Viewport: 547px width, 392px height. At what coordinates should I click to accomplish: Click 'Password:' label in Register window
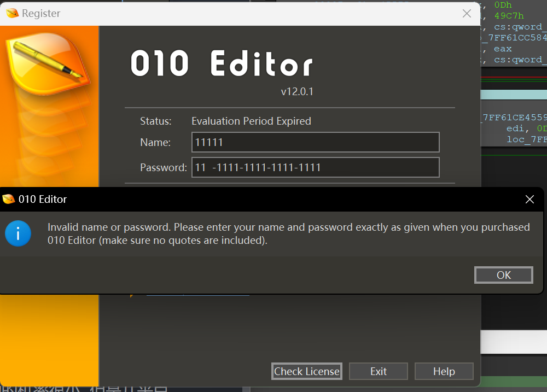coord(164,167)
